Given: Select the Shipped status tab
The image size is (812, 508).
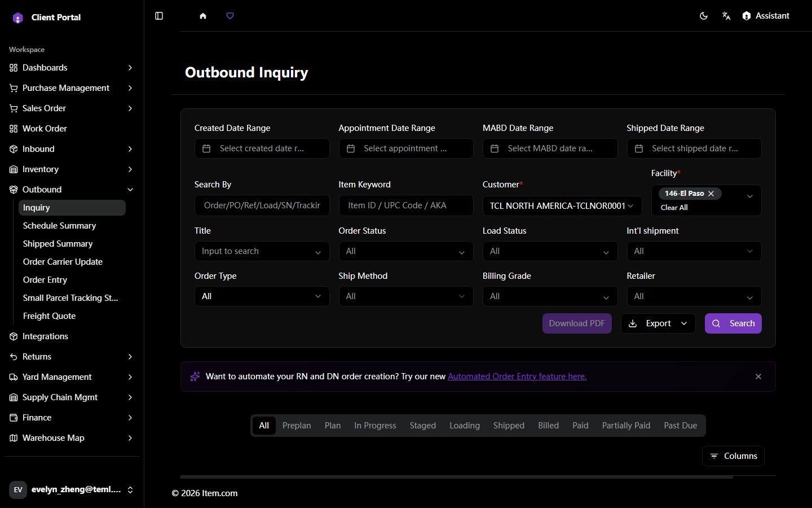Looking at the screenshot, I should 509,426.
